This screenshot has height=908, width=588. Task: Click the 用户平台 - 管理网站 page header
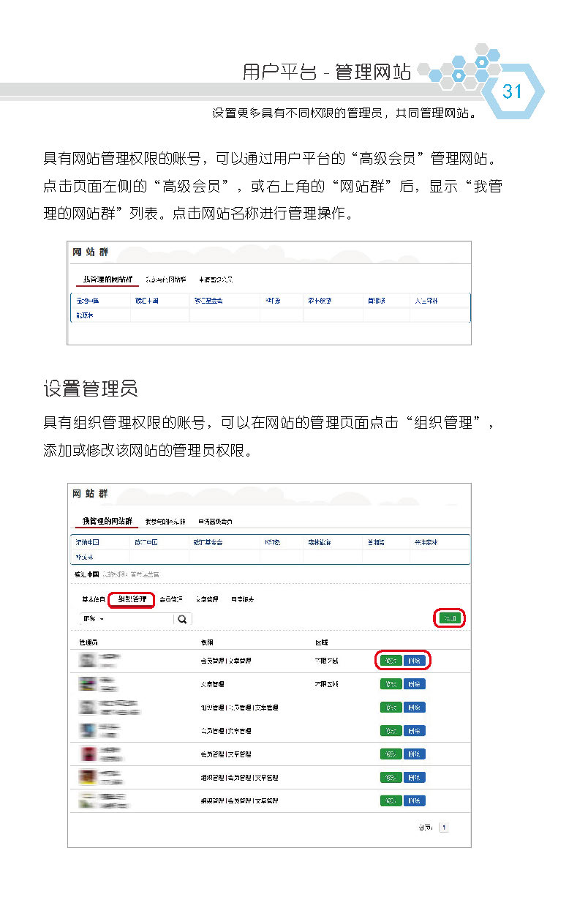tap(327, 72)
